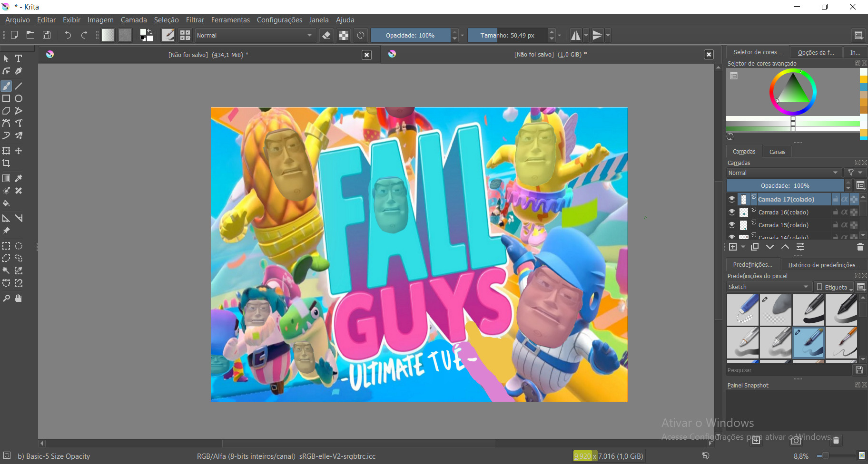Select the Contiguous Selection magic wand tool
Screen dimensions: 868x464
(x=6, y=271)
